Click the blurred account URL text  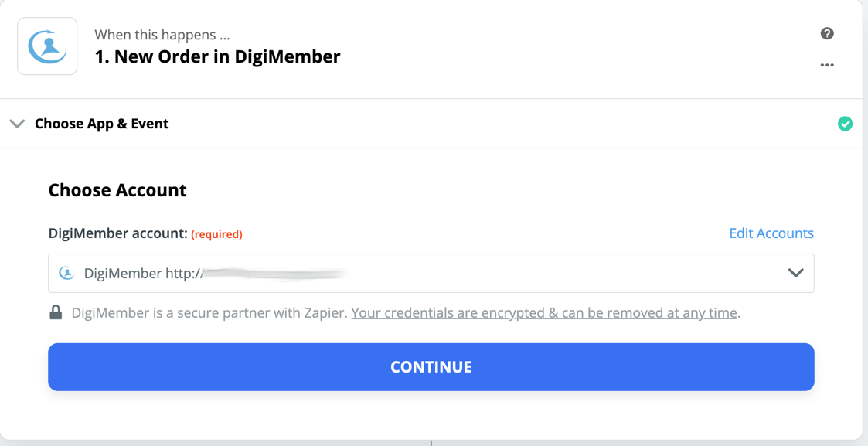tap(274, 273)
